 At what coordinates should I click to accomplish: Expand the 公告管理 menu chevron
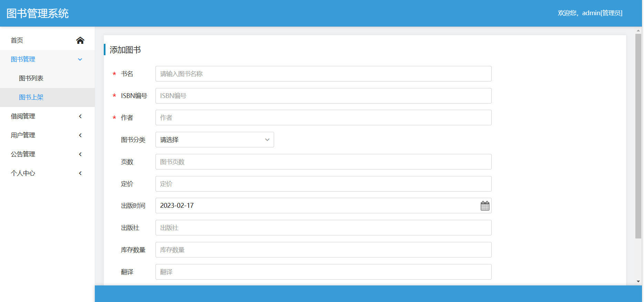pyautogui.click(x=80, y=154)
